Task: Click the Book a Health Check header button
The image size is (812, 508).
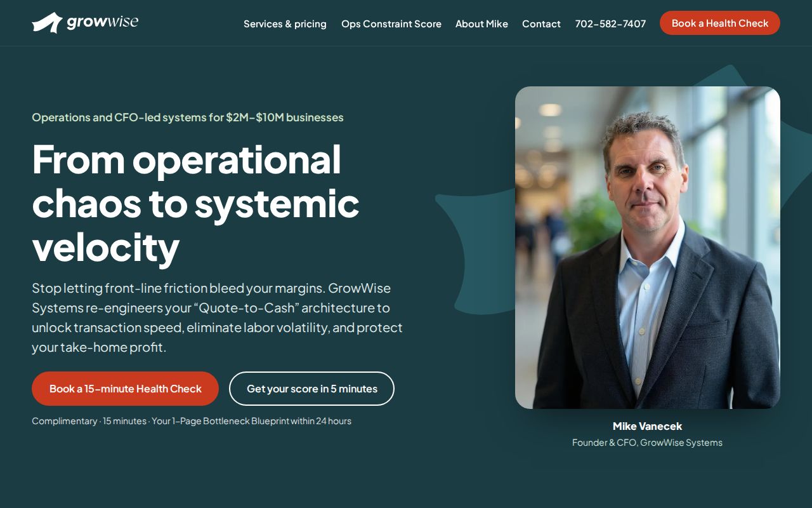Action: pyautogui.click(x=720, y=23)
